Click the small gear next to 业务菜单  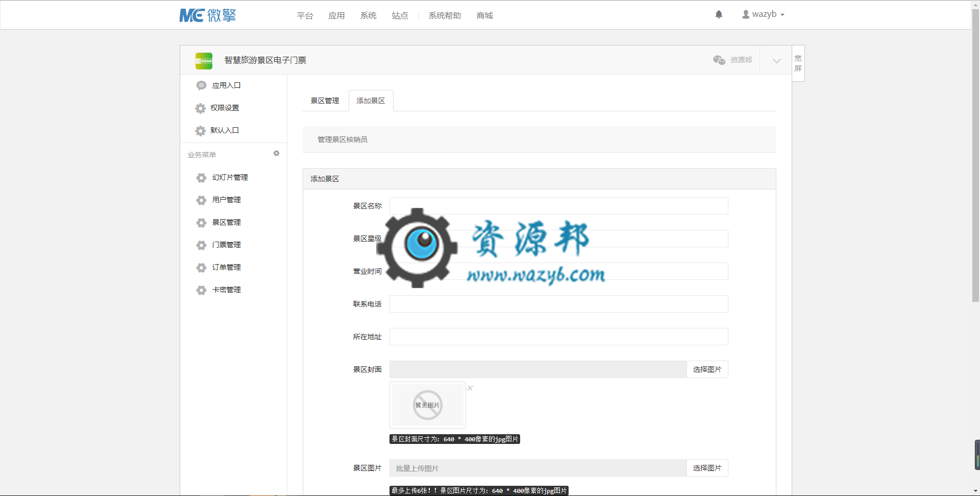tap(276, 153)
